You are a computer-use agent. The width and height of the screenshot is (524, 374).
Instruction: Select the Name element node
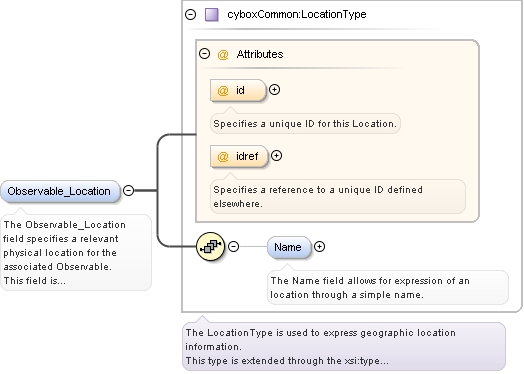[289, 247]
